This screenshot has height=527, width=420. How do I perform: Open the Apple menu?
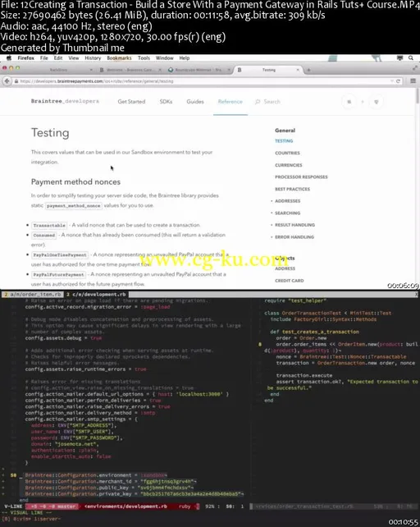(x=9, y=57)
